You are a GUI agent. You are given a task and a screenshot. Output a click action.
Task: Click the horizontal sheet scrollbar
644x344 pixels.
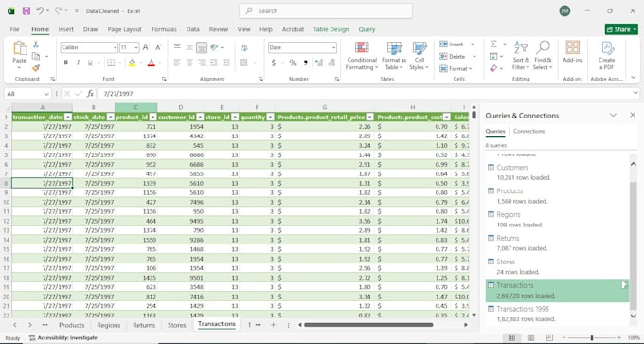368,325
